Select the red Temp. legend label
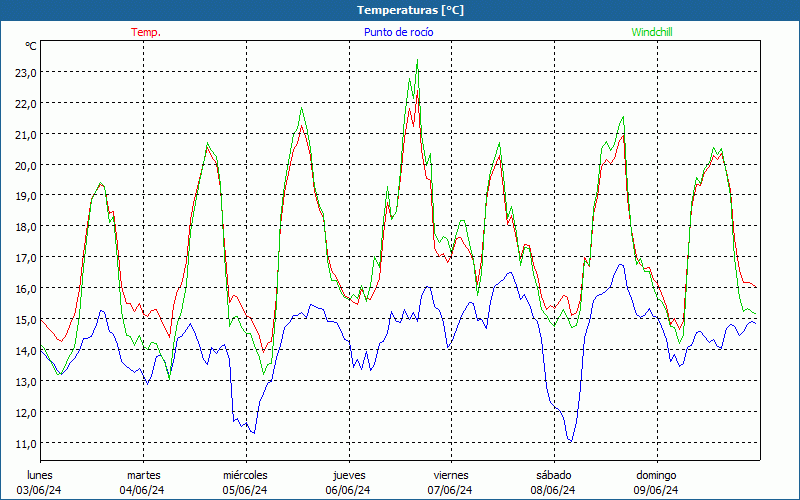Image resolution: width=800 pixels, height=500 pixels. (146, 32)
